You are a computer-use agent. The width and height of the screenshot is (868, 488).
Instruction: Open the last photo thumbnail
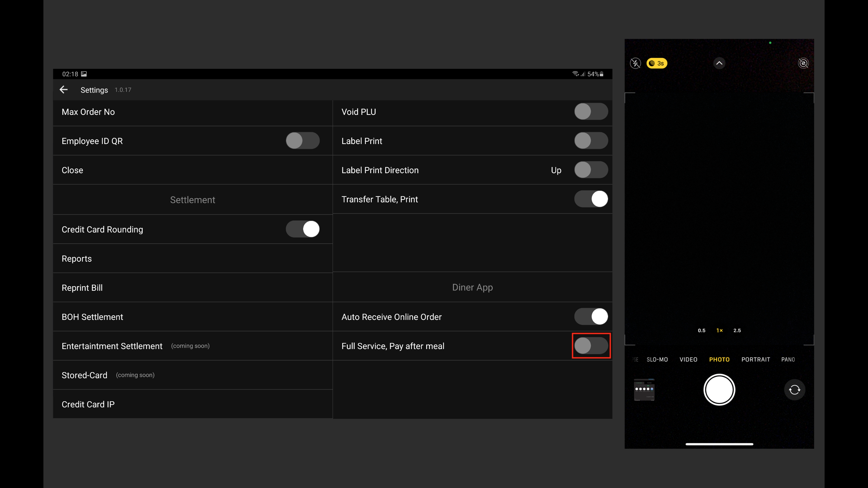pos(644,390)
